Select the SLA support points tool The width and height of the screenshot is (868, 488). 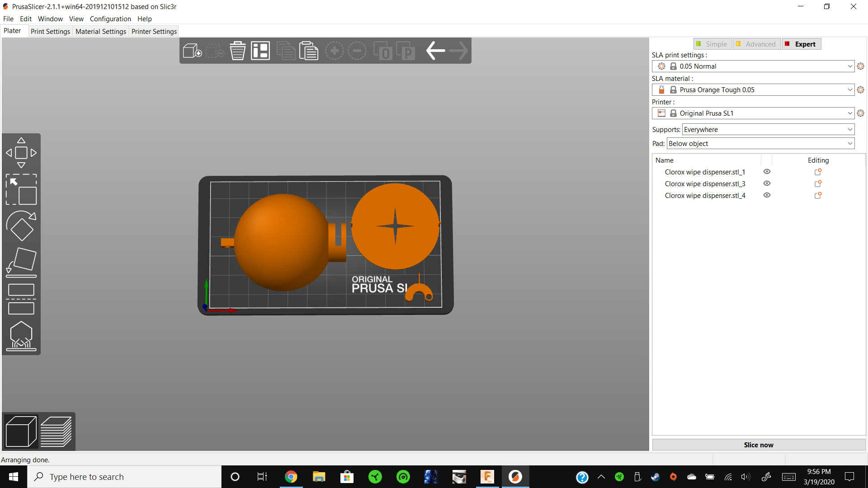[x=21, y=336]
